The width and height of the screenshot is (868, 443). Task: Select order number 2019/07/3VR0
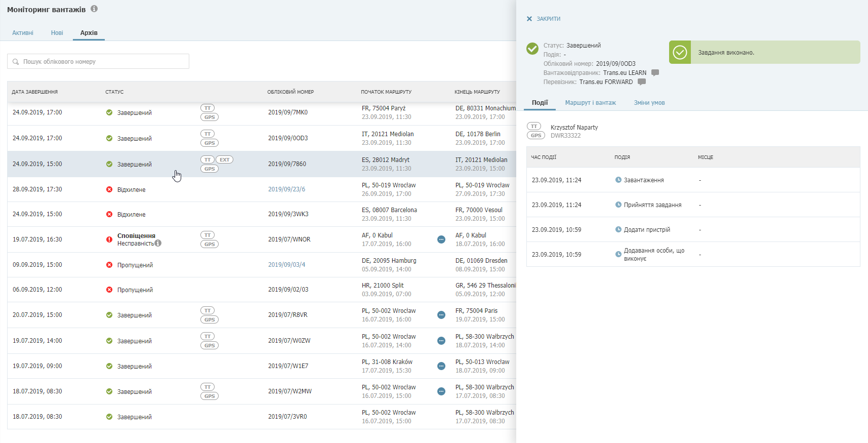pyautogui.click(x=287, y=417)
